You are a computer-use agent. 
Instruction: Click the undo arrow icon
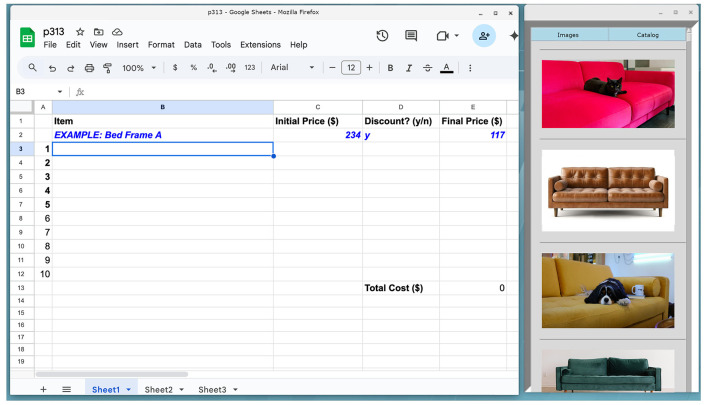click(52, 68)
